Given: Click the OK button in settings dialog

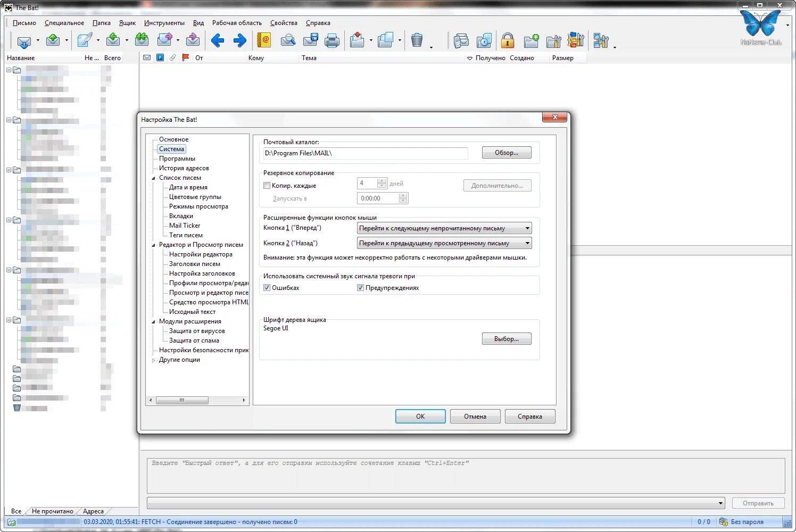Looking at the screenshot, I should pos(420,417).
